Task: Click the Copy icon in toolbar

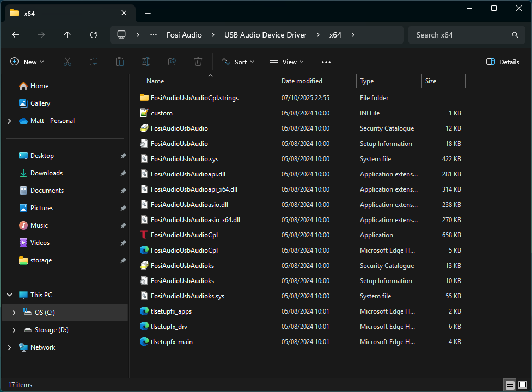Action: (94, 62)
